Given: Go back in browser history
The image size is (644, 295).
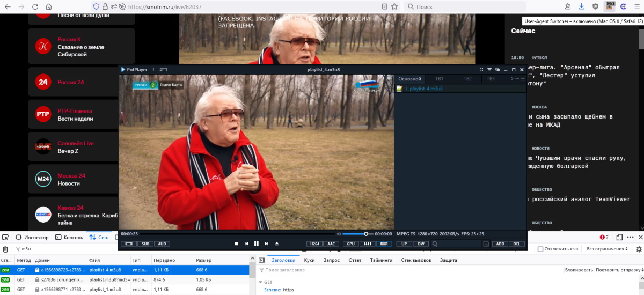Looking at the screenshot, I should 8,7.
